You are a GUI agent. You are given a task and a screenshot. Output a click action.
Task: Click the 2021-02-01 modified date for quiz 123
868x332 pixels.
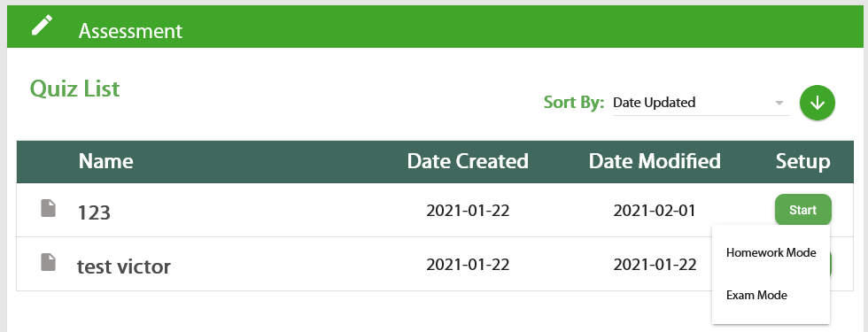pyautogui.click(x=655, y=211)
